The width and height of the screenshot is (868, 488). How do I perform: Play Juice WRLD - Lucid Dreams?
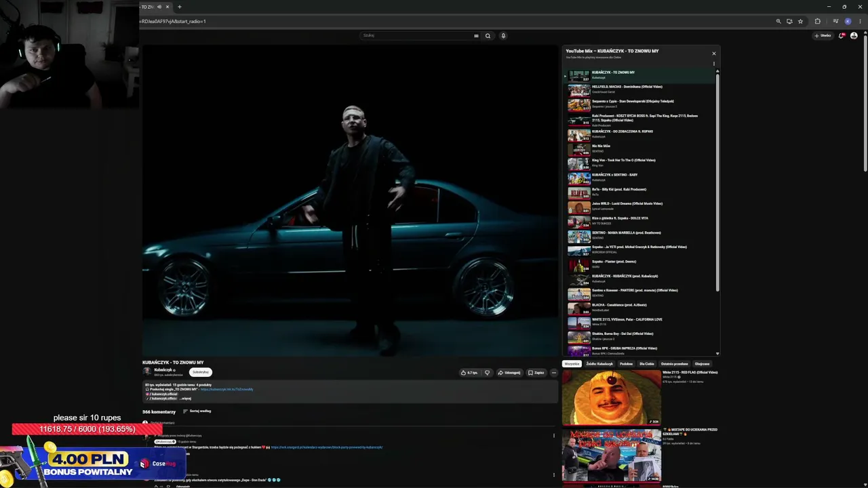[x=641, y=206]
